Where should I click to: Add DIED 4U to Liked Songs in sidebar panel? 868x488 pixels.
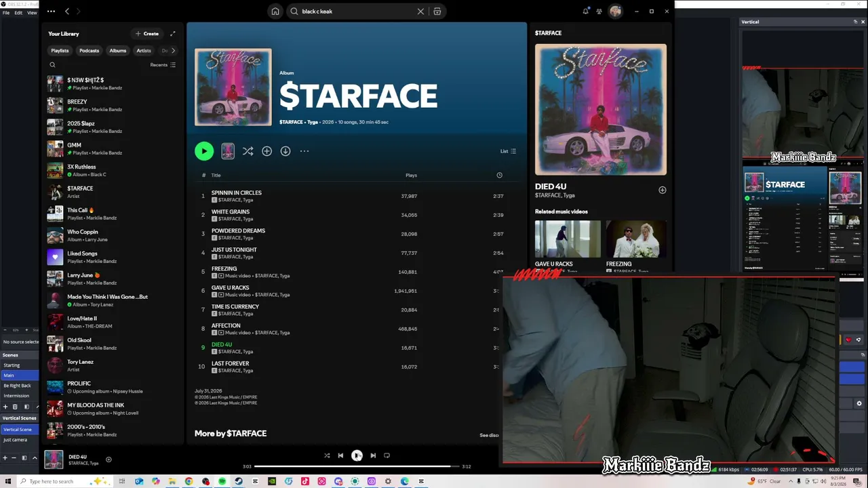663,190
